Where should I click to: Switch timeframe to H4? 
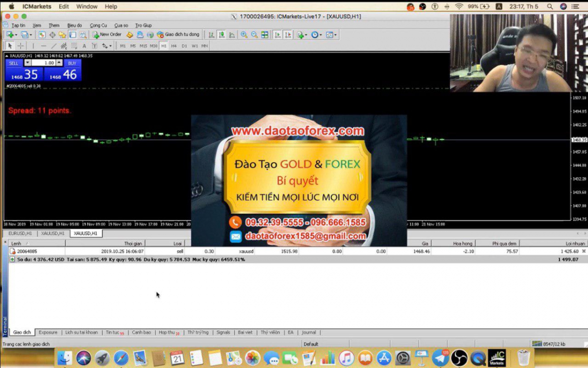(174, 46)
